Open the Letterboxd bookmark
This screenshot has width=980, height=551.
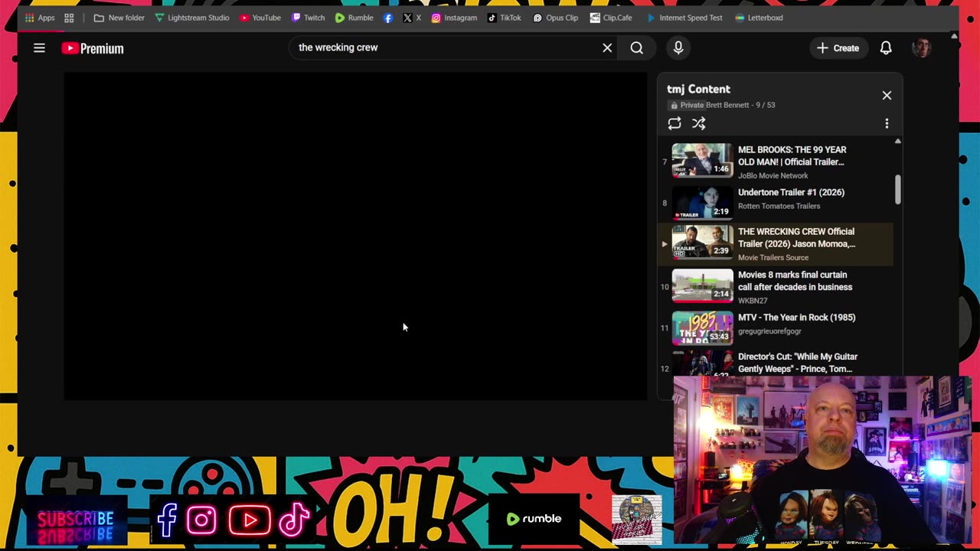(758, 18)
